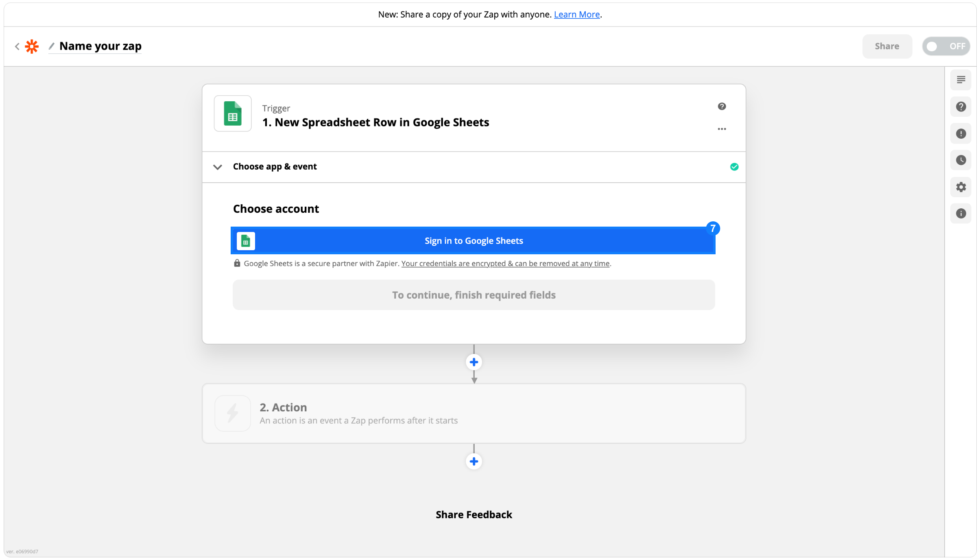Click the pencil icon to rename the zap
Viewport: 980px width, 559px height.
[x=52, y=46]
